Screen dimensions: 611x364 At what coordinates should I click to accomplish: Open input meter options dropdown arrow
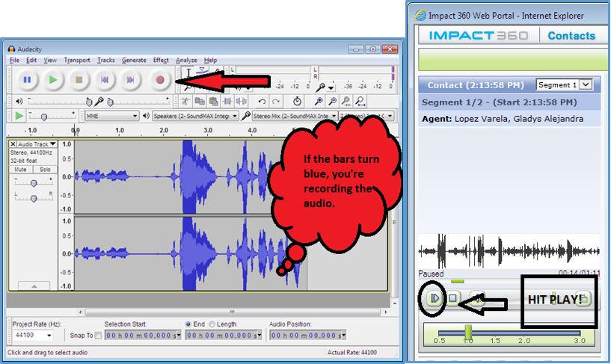331,88
